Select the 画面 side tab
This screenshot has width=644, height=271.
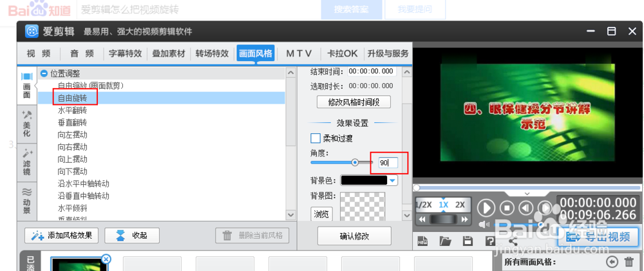point(26,86)
